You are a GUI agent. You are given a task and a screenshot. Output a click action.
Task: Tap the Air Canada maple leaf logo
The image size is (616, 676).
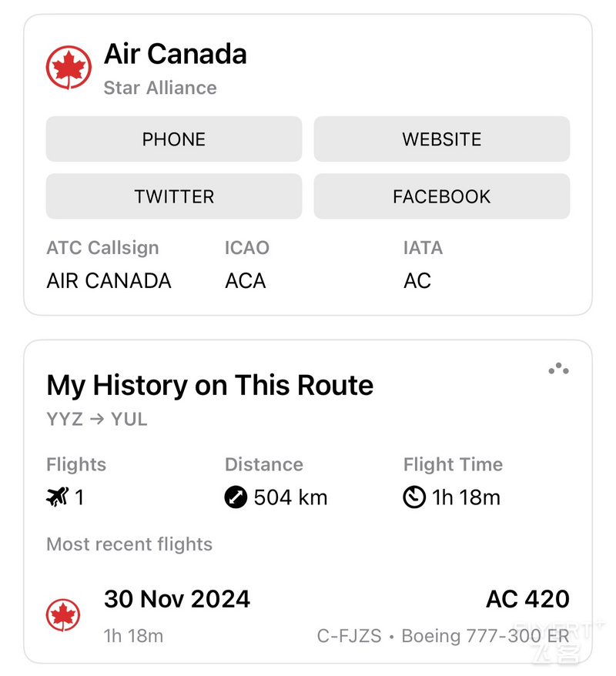pos(69,67)
